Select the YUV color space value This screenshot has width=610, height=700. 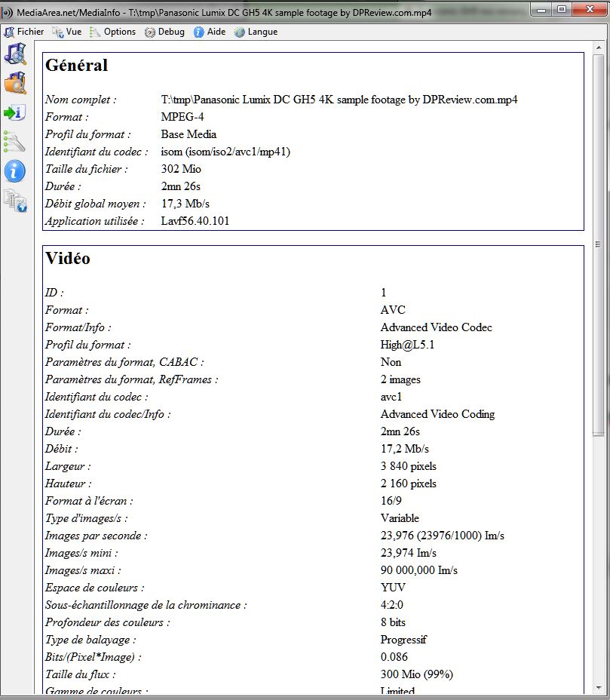393,588
